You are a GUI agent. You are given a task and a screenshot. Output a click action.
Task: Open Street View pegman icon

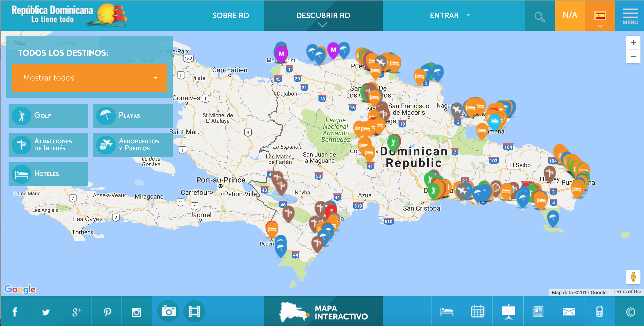pos(633,277)
